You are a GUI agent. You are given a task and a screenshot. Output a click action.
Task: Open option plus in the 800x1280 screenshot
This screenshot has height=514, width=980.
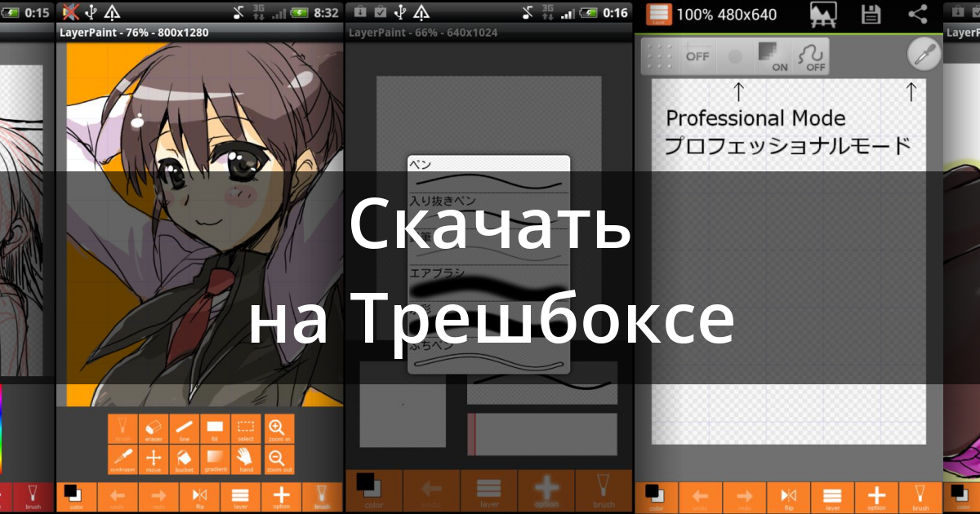[281, 497]
